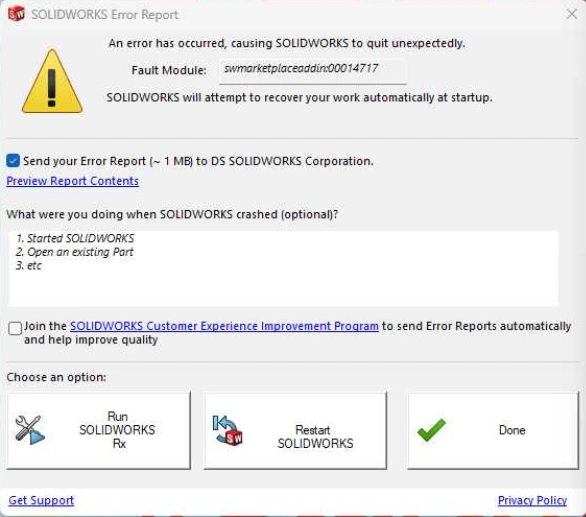Click the Done button text
The height and width of the screenshot is (517, 586).
(x=512, y=430)
